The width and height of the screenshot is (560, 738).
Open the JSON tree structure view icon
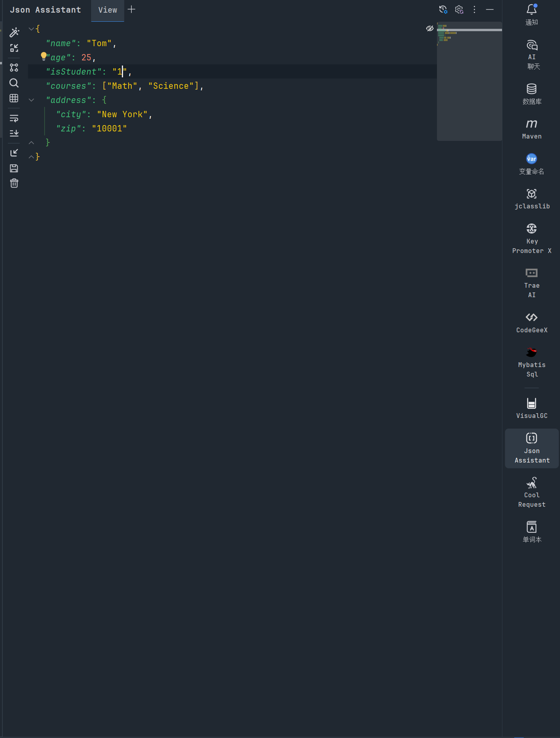coord(14,67)
